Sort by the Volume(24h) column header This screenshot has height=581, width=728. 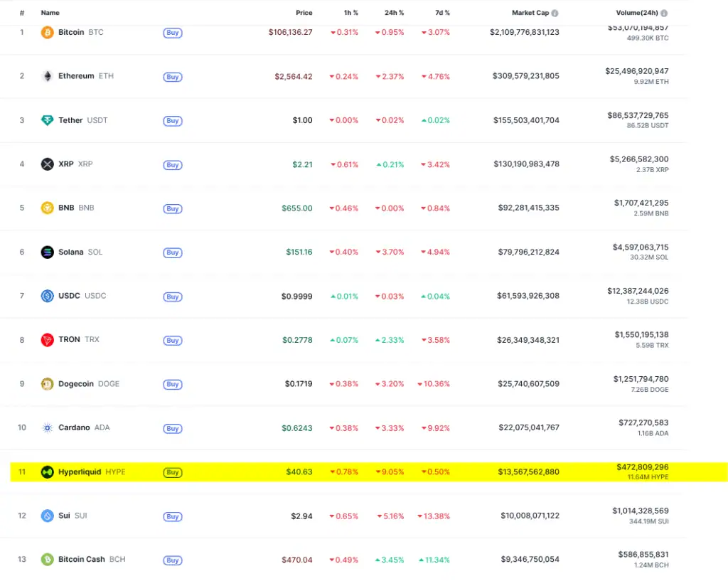[x=637, y=13]
